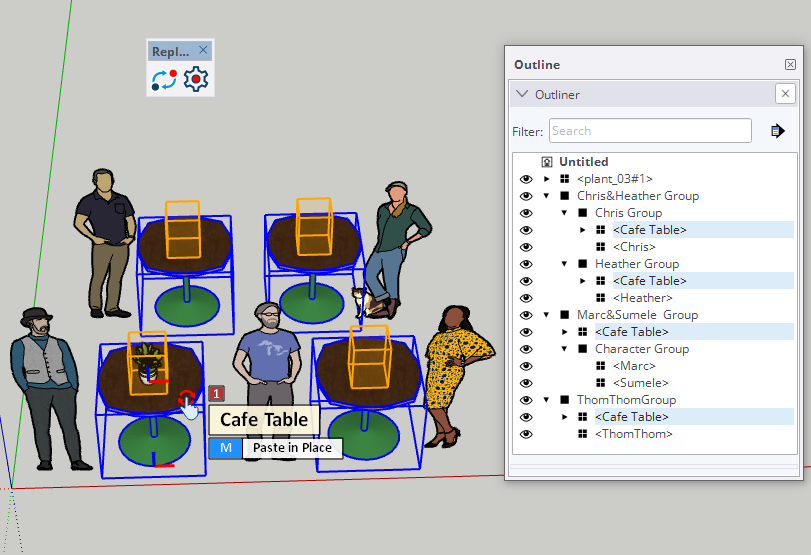Click the group icon beside Heather Group
The image size is (811, 555).
582,264
